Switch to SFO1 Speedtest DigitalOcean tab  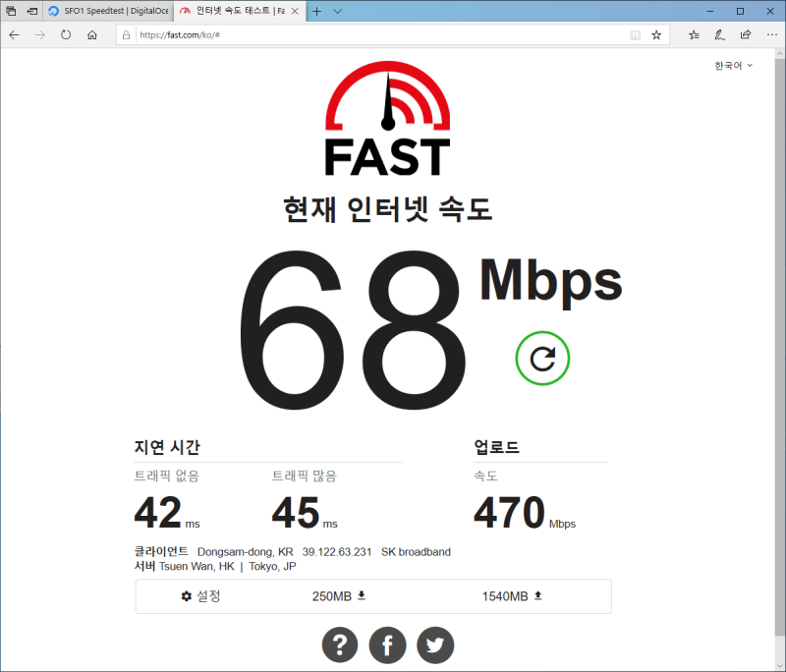[108, 11]
